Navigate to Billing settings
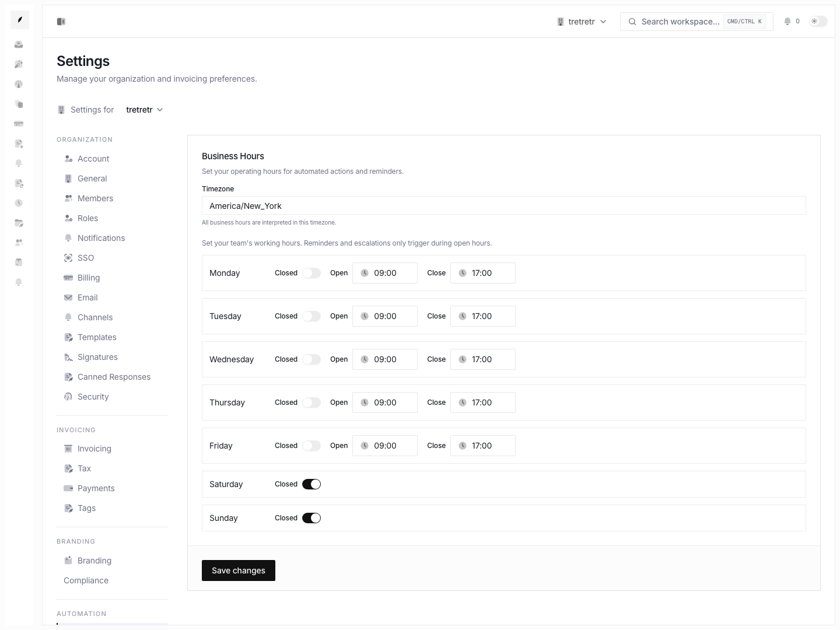The width and height of the screenshot is (840, 630). tap(113, 278)
